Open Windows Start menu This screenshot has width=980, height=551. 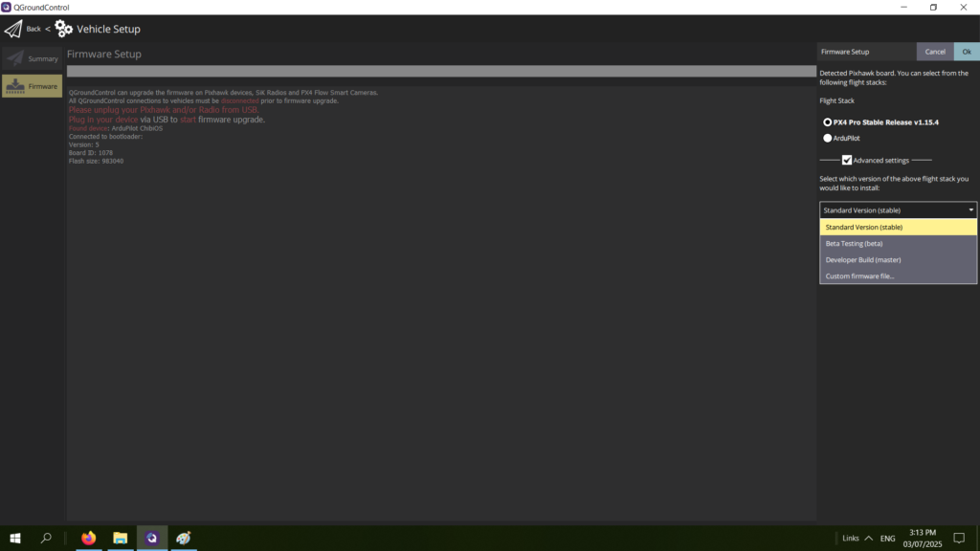(15, 538)
